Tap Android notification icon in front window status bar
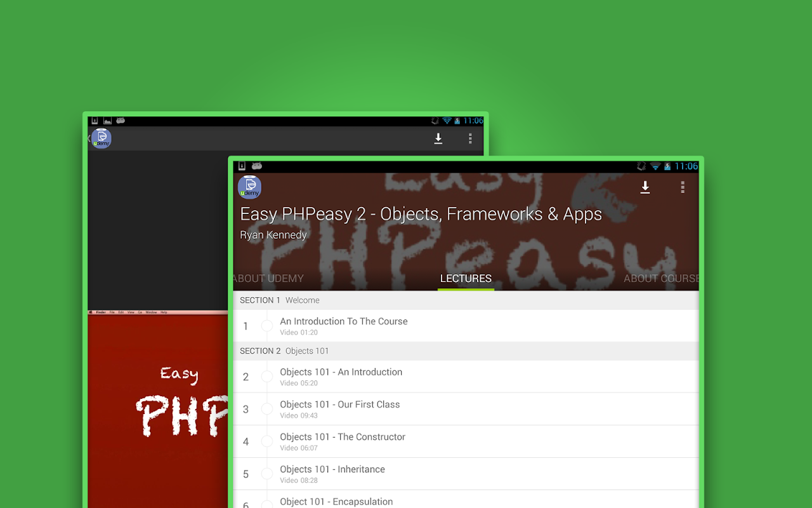The height and width of the screenshot is (508, 812). pos(257,166)
